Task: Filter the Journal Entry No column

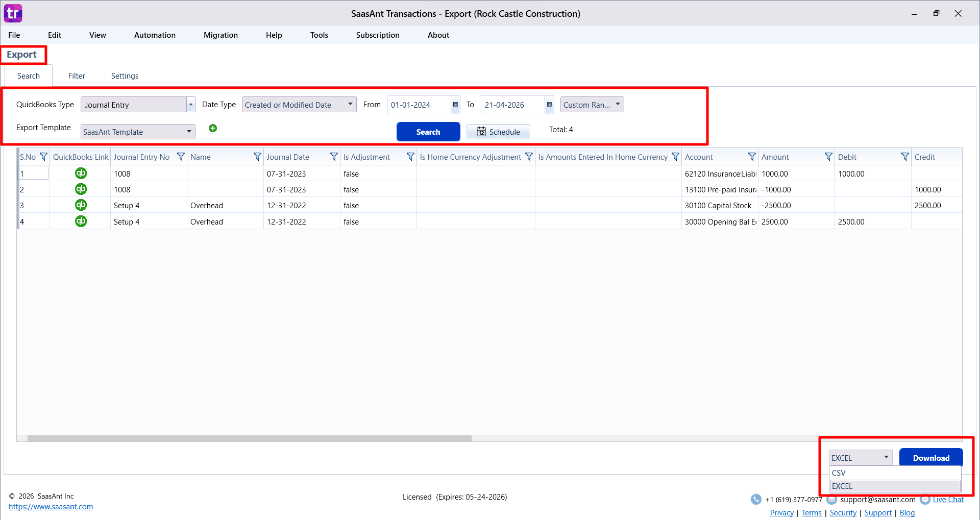Action: [x=181, y=157]
